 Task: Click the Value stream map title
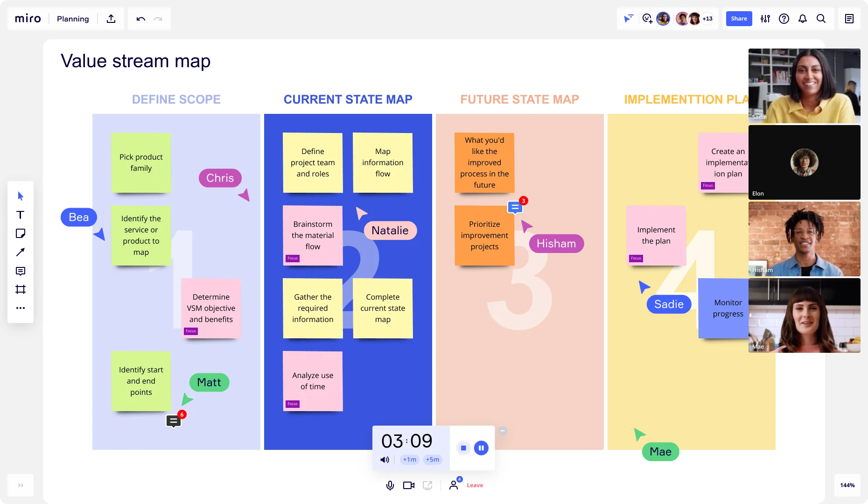pyautogui.click(x=135, y=61)
